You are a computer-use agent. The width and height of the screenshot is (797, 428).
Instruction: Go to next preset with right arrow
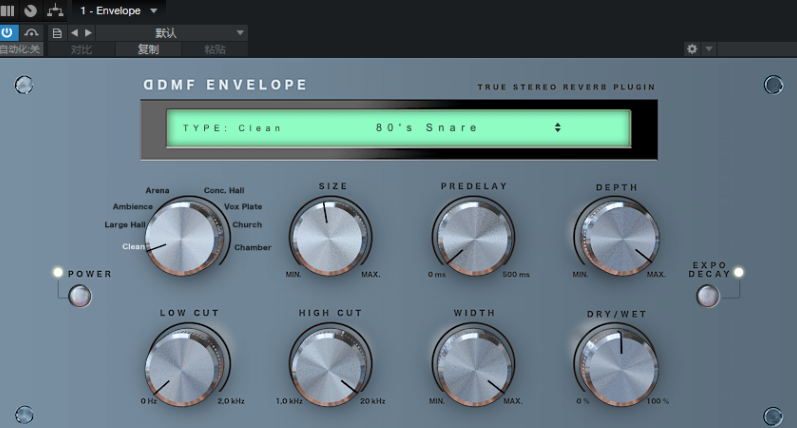[x=88, y=33]
